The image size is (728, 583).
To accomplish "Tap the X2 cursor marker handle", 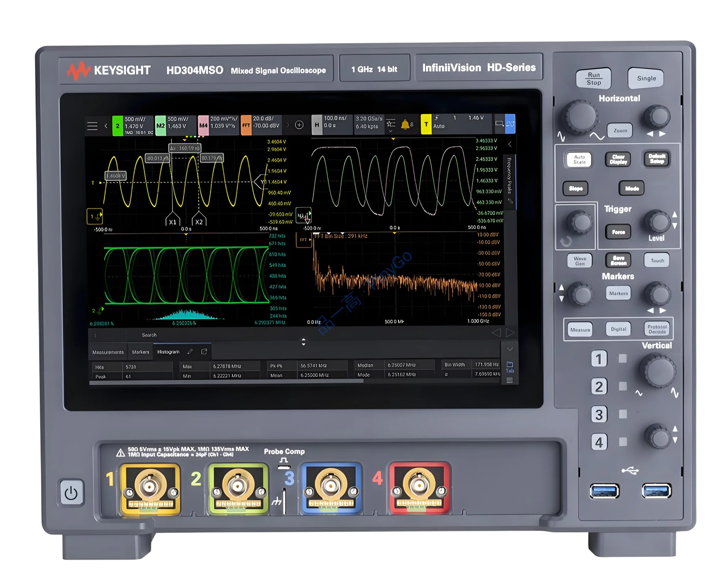I will pos(199,219).
